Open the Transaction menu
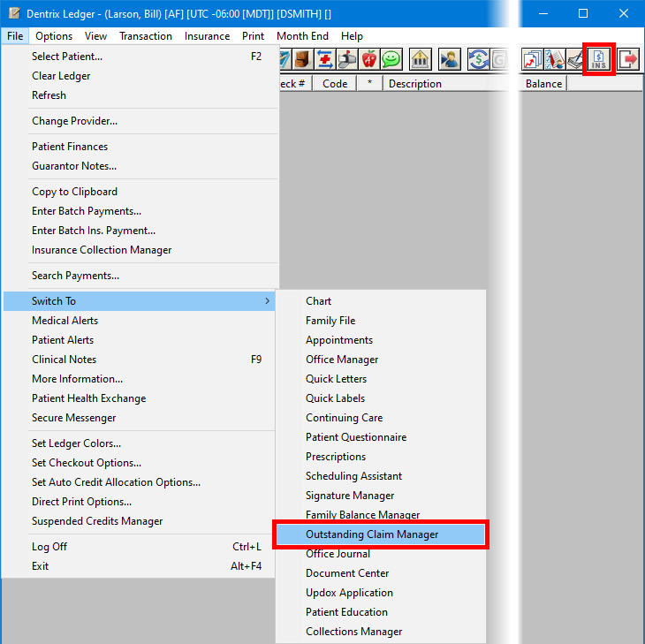 [146, 36]
